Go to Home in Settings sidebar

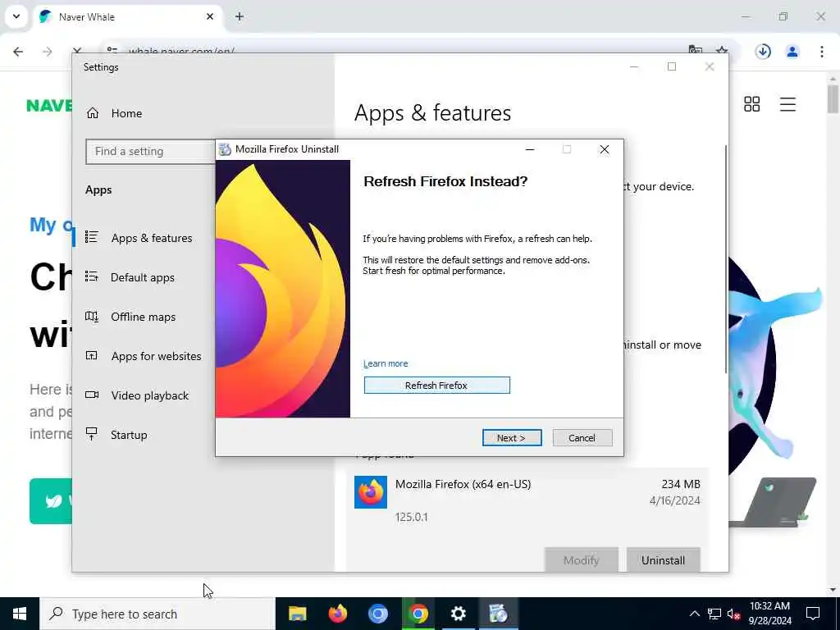[x=126, y=113]
